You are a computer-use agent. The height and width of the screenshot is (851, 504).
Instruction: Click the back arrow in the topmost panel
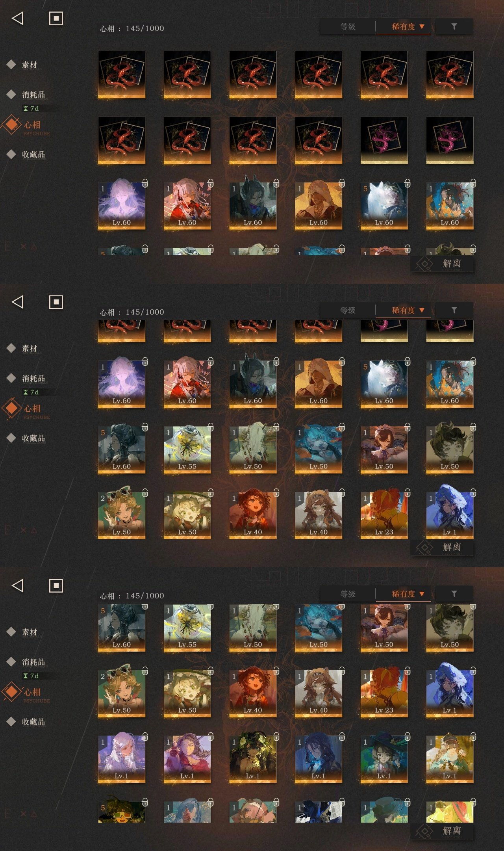18,18
